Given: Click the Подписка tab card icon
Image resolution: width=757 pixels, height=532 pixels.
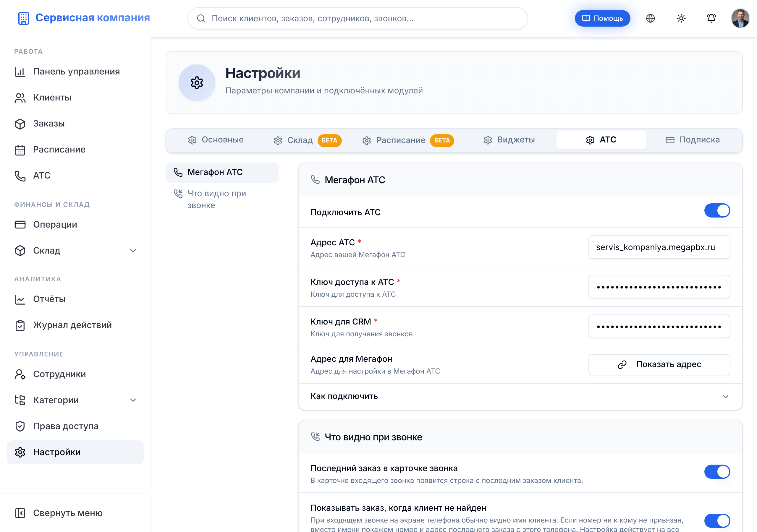Looking at the screenshot, I should pyautogui.click(x=670, y=140).
